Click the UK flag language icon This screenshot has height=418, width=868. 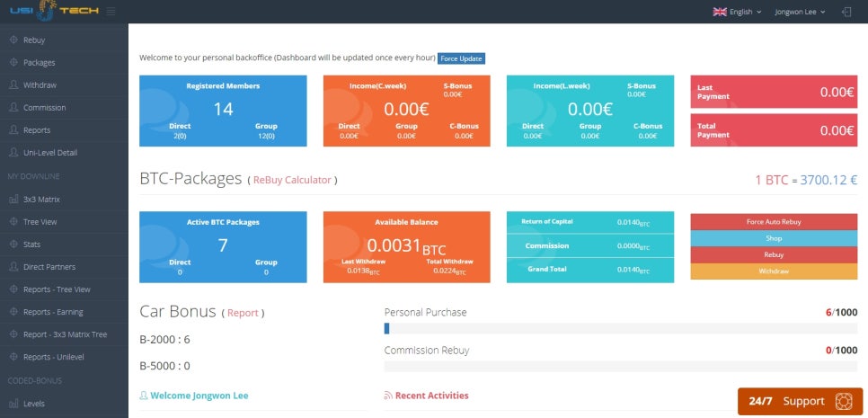pos(720,12)
